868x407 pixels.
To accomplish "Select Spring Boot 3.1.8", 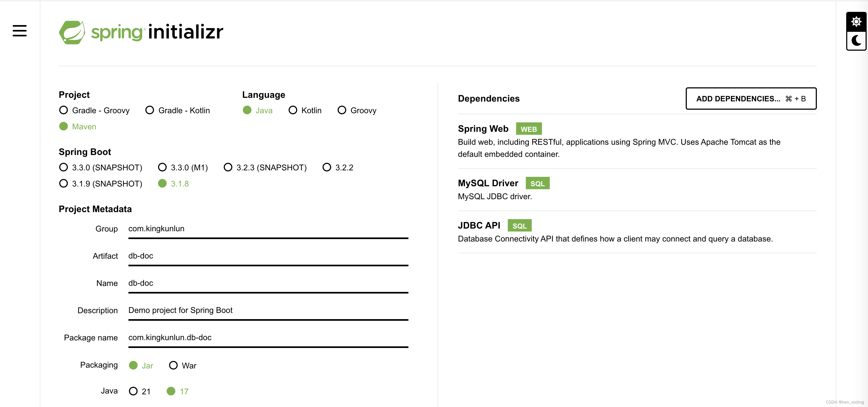I will 174,184.
